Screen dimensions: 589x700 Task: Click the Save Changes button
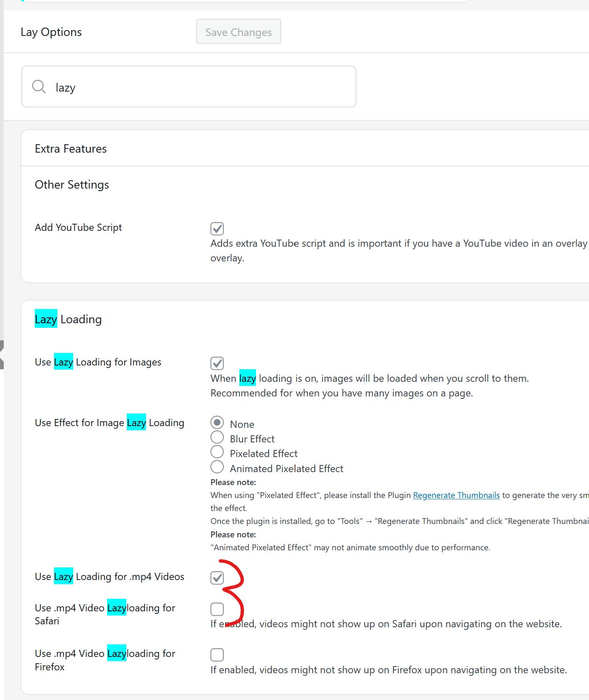(238, 32)
